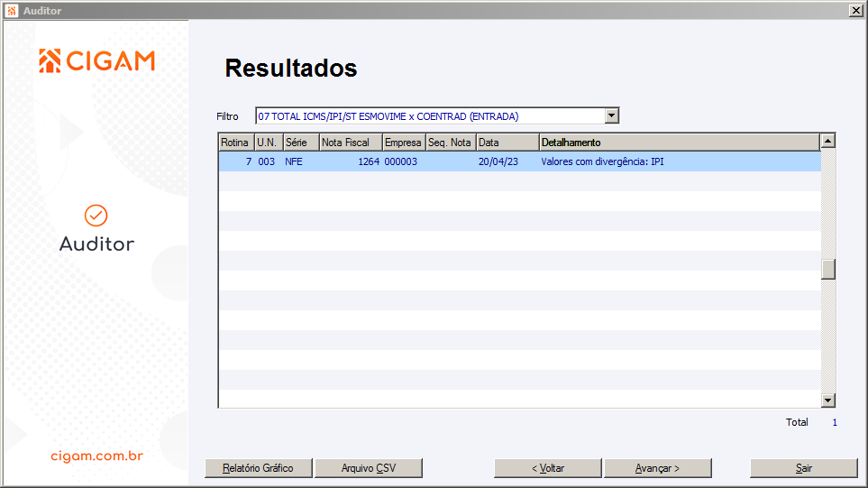Click the Filtro combo box text field

click(431, 115)
